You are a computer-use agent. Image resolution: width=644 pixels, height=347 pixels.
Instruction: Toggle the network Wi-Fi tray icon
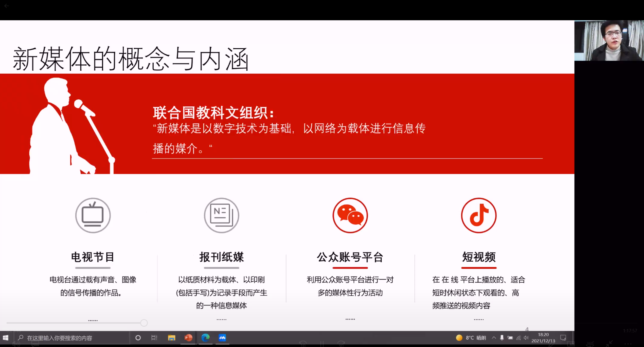pos(518,338)
